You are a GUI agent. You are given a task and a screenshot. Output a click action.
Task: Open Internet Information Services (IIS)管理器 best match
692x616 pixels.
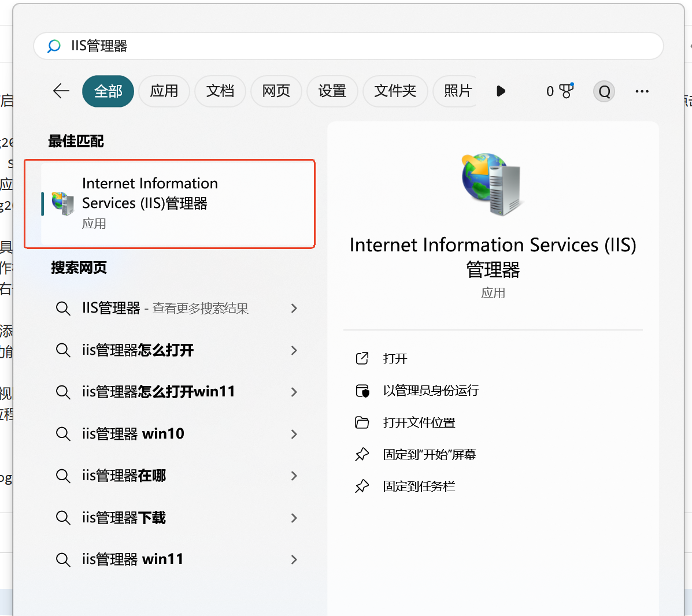pos(178,204)
